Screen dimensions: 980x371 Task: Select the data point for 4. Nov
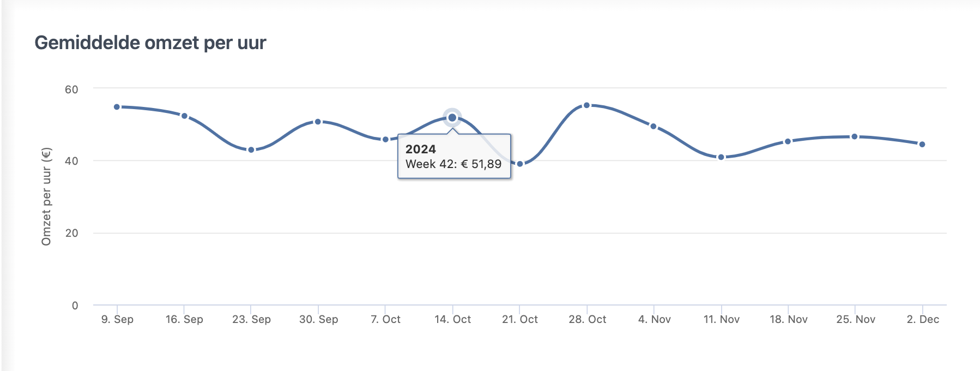[654, 126]
